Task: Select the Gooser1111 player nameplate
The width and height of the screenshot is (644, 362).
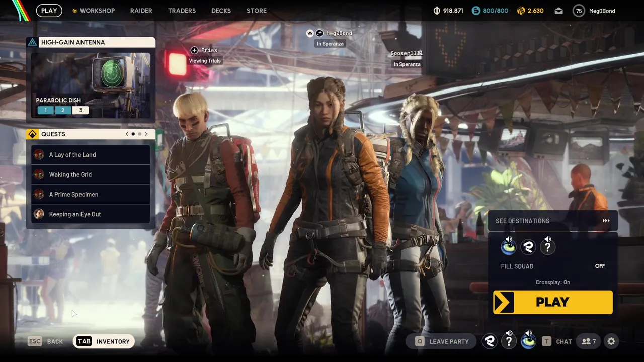Action: coord(407,53)
